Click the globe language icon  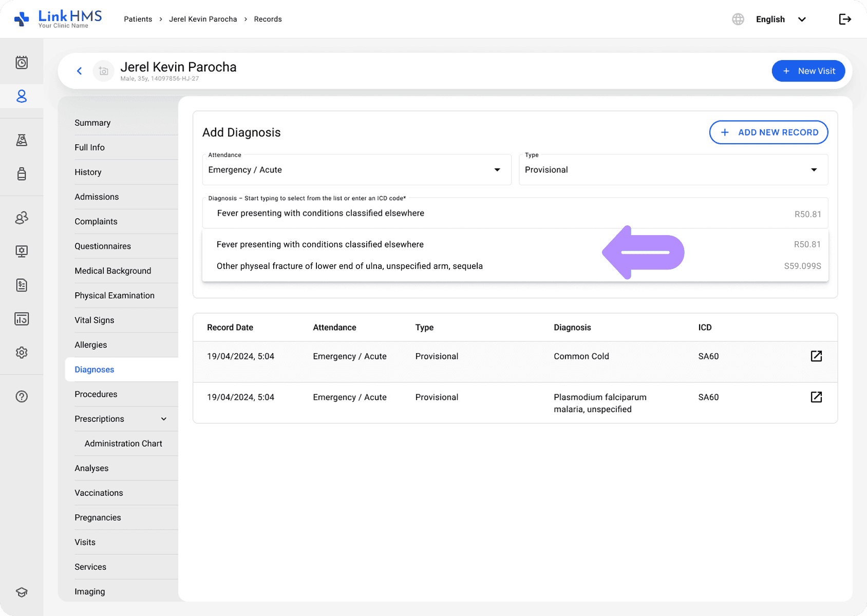[738, 19]
